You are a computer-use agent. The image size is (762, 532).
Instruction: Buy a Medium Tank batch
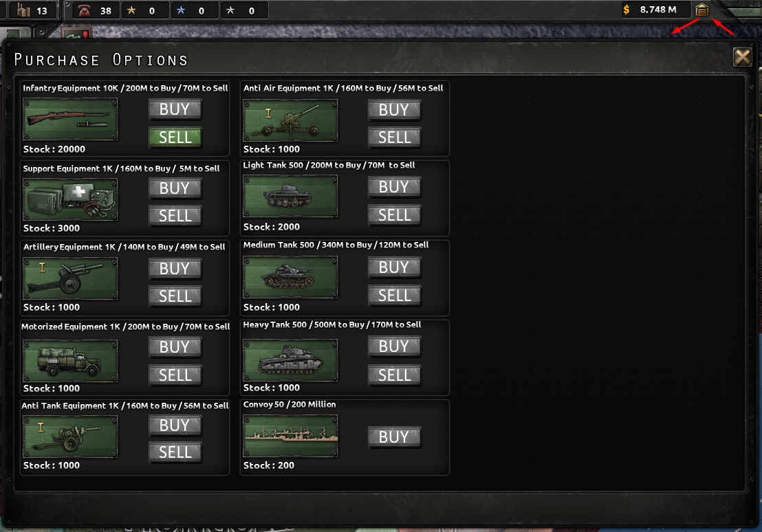tap(394, 267)
